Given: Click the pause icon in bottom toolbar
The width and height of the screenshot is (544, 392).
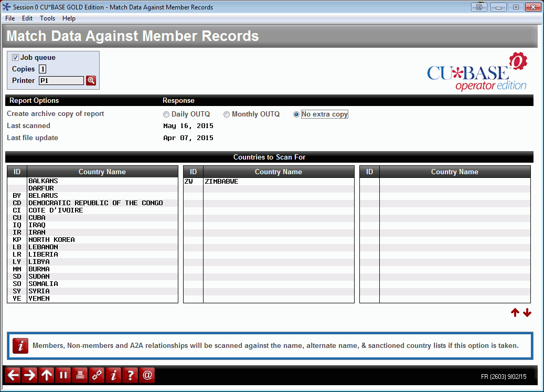Looking at the screenshot, I should [63, 375].
